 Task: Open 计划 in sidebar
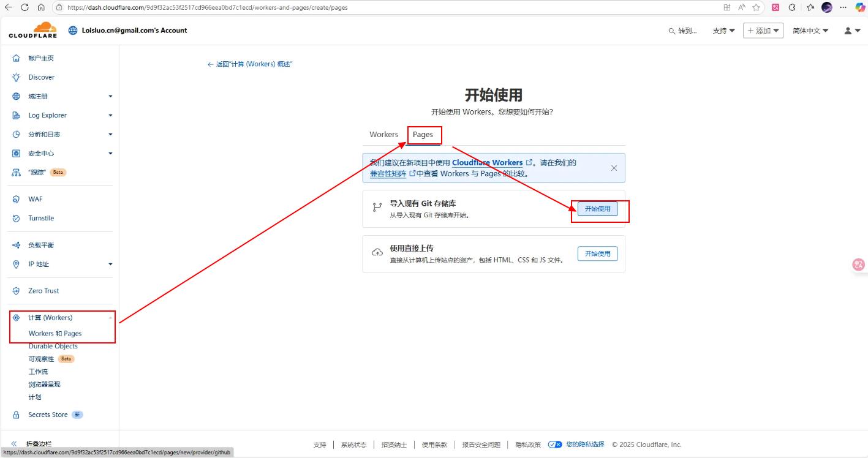(x=35, y=397)
